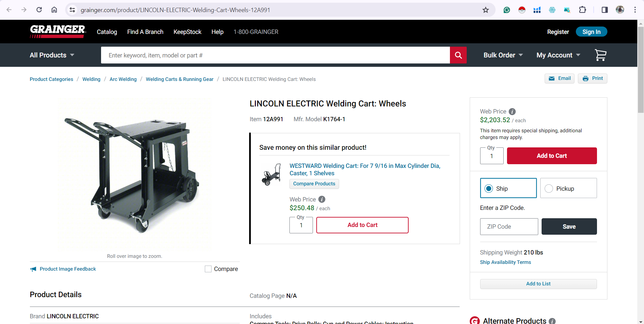Click the Register link
The width and height of the screenshot is (644, 324).
(558, 32)
